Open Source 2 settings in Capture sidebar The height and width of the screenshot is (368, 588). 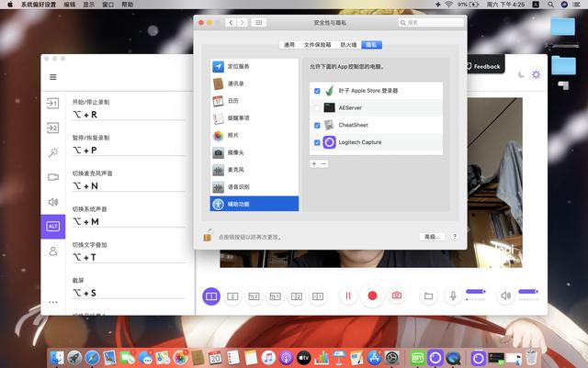52,128
